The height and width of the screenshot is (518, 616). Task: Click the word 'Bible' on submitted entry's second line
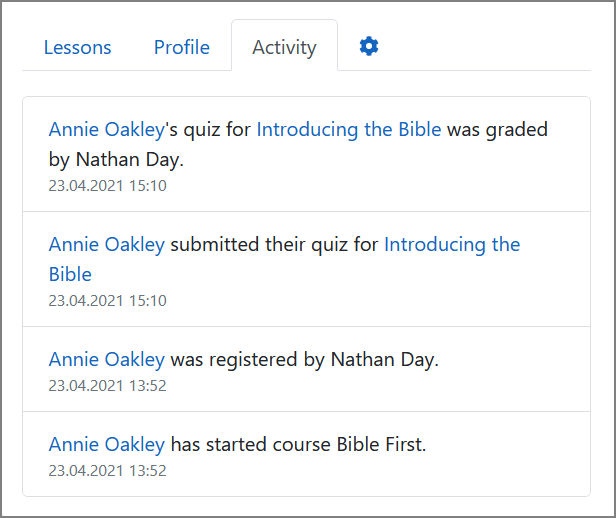tap(70, 274)
